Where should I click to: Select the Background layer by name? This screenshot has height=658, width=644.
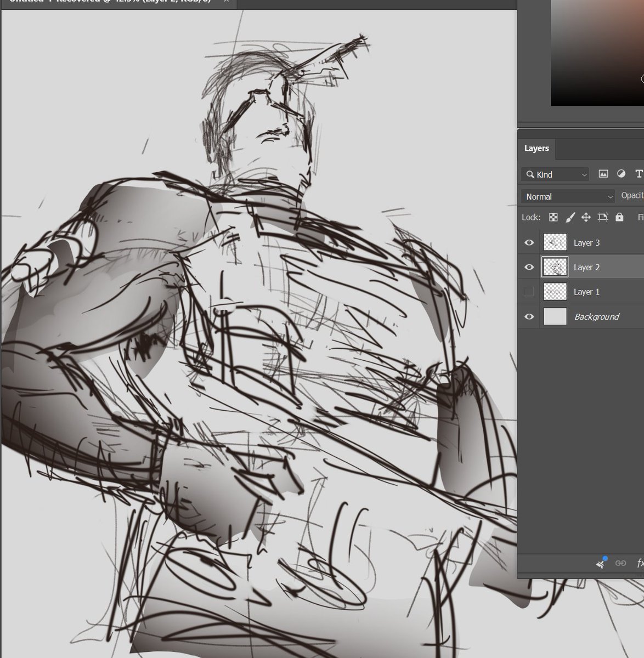click(x=596, y=316)
